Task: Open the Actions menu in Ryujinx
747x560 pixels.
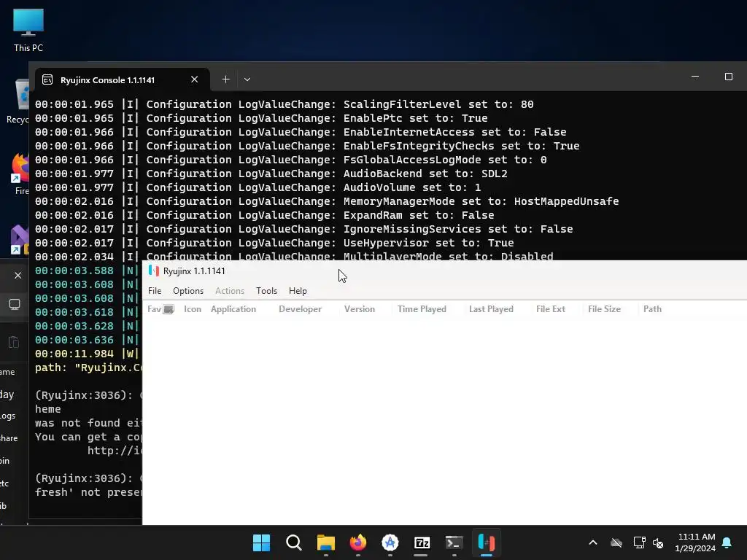Action: tap(229, 290)
